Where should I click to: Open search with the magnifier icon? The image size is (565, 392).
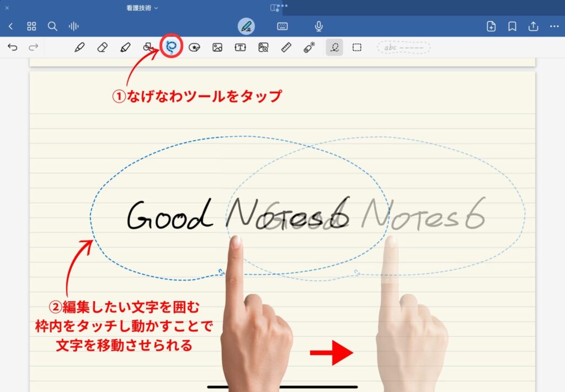click(52, 26)
